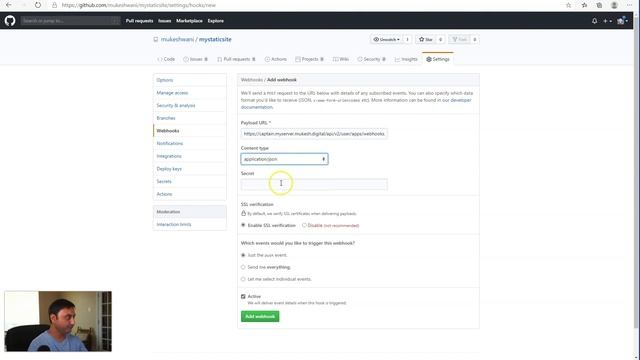View site info lock icon
The width and height of the screenshot is (640, 360).
click(x=54, y=5)
